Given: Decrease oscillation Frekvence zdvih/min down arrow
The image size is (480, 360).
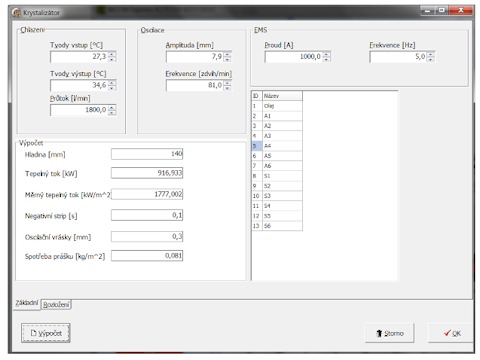Looking at the screenshot, I should click(x=227, y=88).
